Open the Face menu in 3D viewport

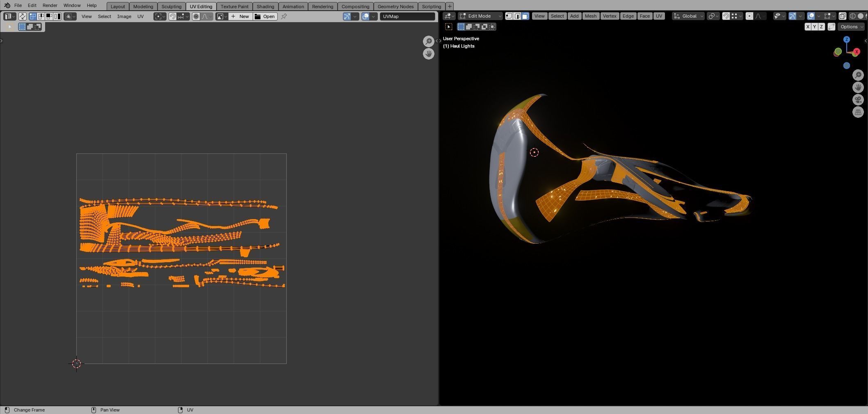tap(645, 16)
